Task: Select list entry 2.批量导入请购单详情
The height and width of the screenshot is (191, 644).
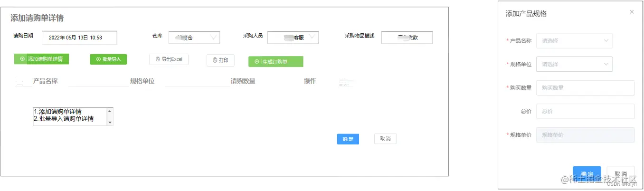Action: click(64, 119)
